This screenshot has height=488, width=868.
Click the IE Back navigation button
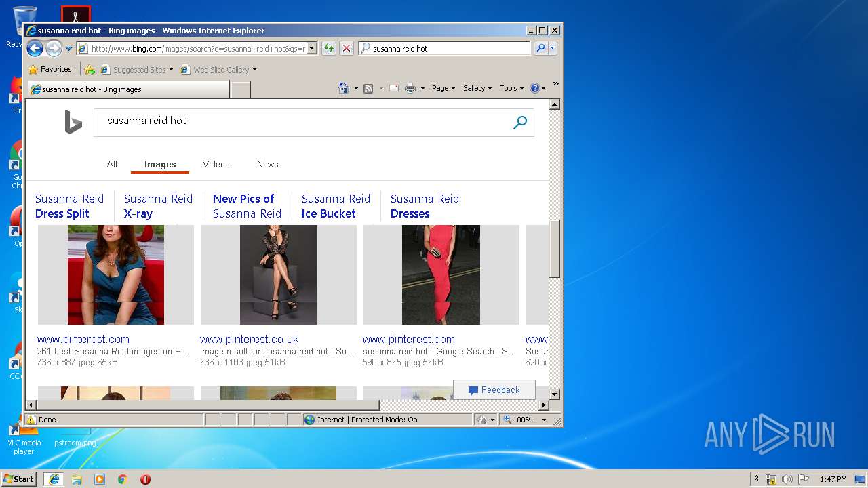point(35,48)
